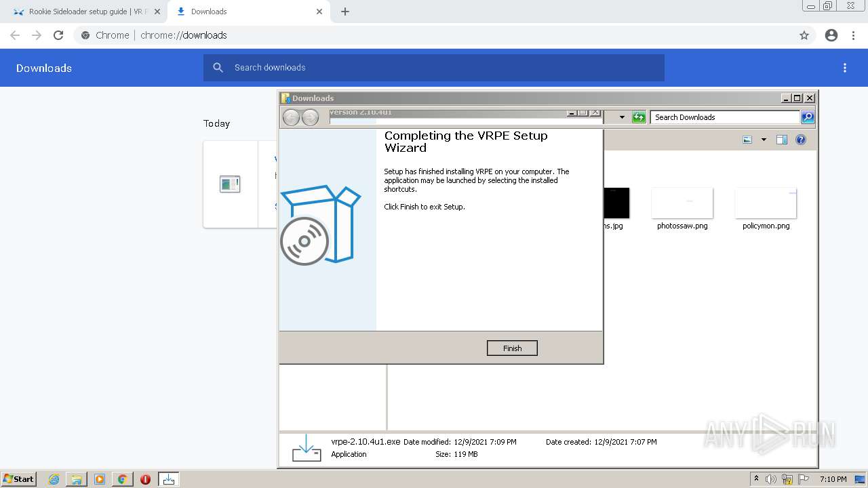Select the black .jpg image thumbnail
The height and width of the screenshot is (488, 868).
(616, 203)
